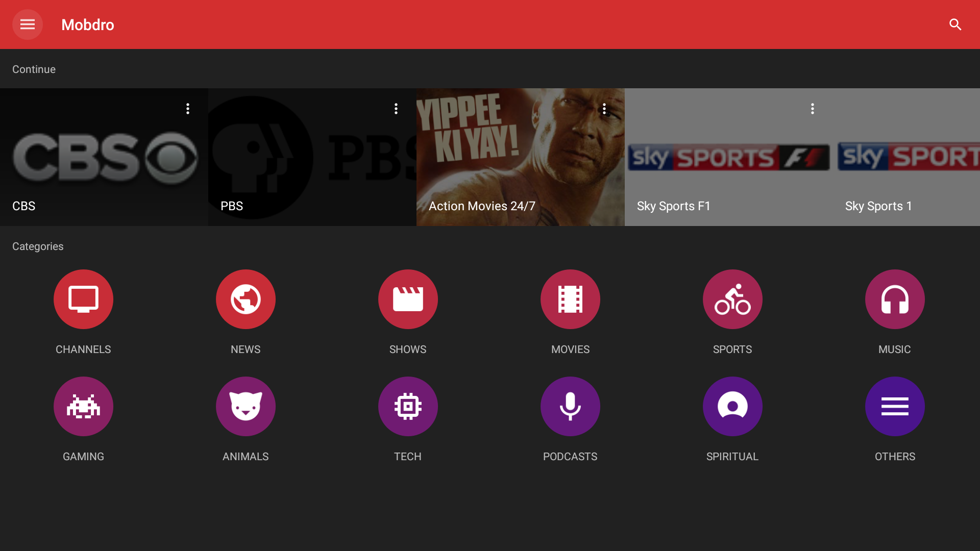
Task: Click the GAMING label
Action: 83,457
